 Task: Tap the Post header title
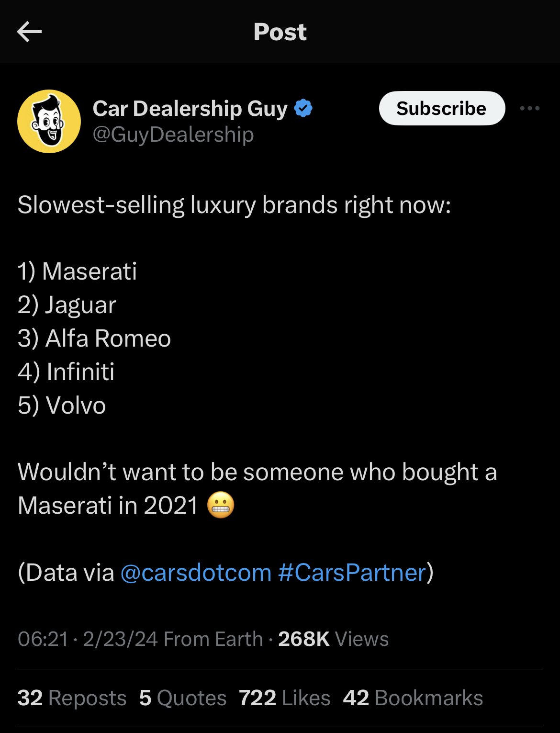pos(280,32)
